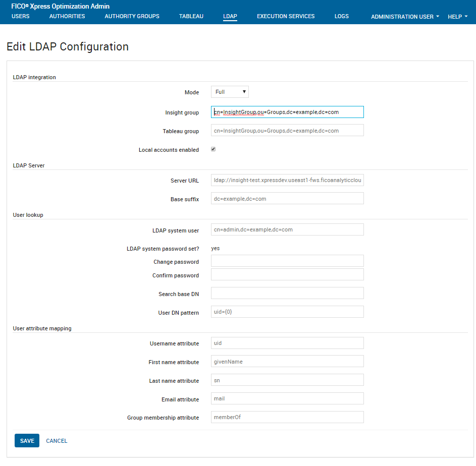Click the Tableau group text field
The height and width of the screenshot is (466, 476).
coord(287,131)
